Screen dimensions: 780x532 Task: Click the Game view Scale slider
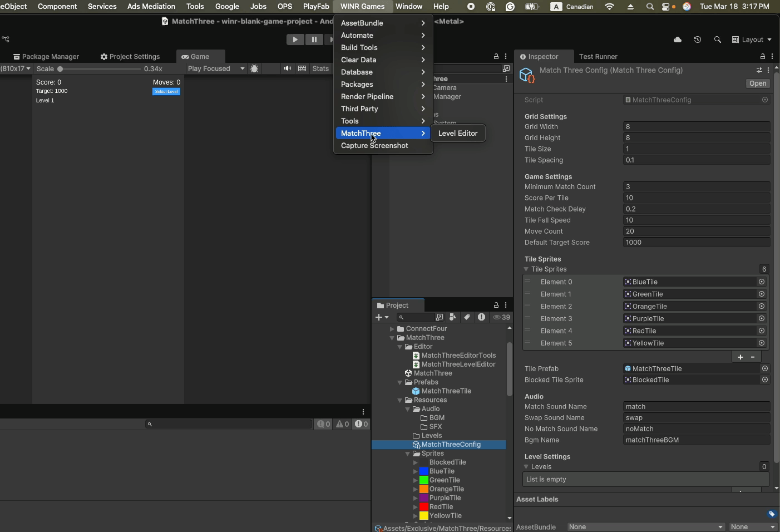100,69
